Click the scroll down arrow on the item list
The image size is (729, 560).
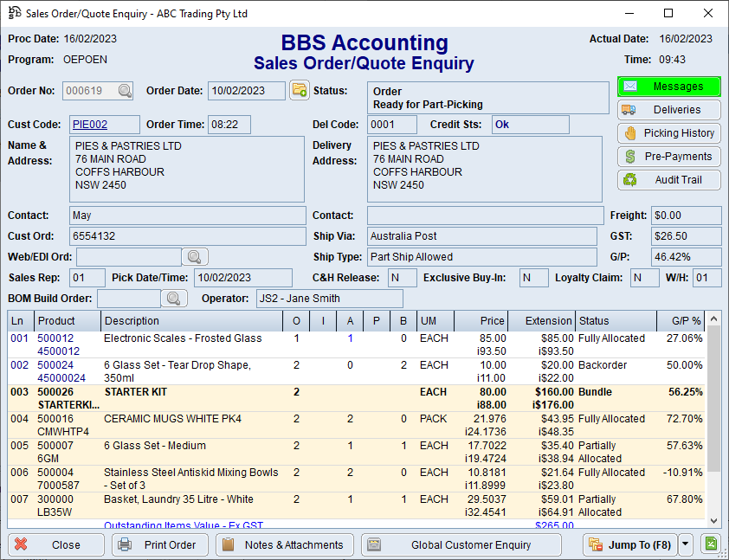click(x=714, y=520)
